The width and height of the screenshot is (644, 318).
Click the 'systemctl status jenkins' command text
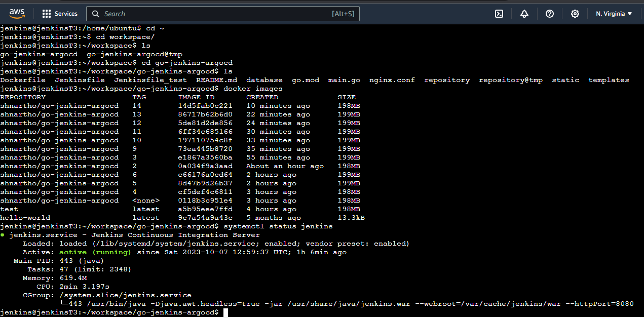278,226
